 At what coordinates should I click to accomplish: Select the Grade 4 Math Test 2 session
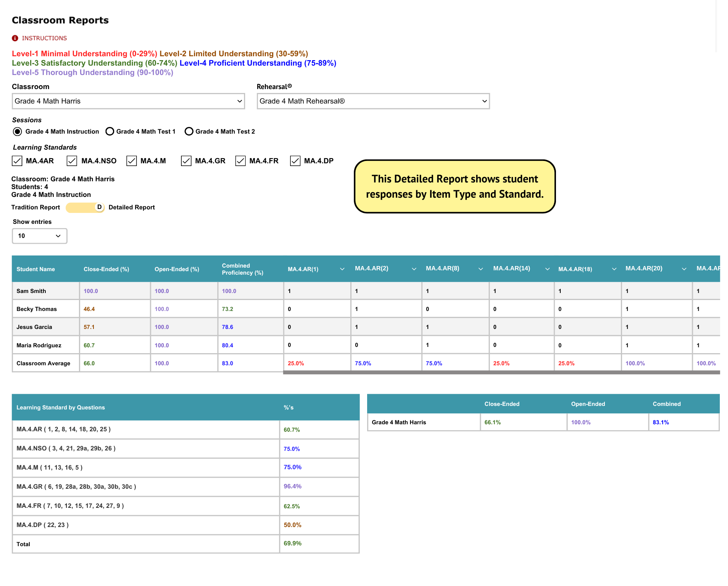(x=189, y=131)
